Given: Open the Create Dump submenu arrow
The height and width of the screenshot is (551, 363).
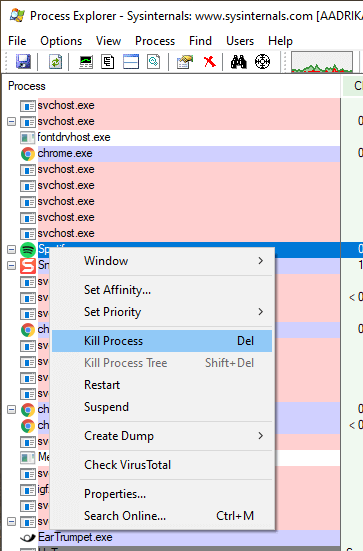Looking at the screenshot, I should pyautogui.click(x=260, y=436).
